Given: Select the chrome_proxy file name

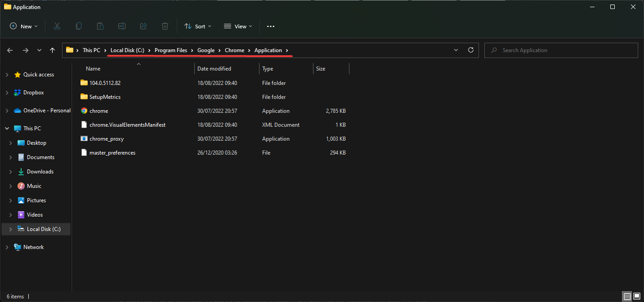Looking at the screenshot, I should pyautogui.click(x=107, y=139).
